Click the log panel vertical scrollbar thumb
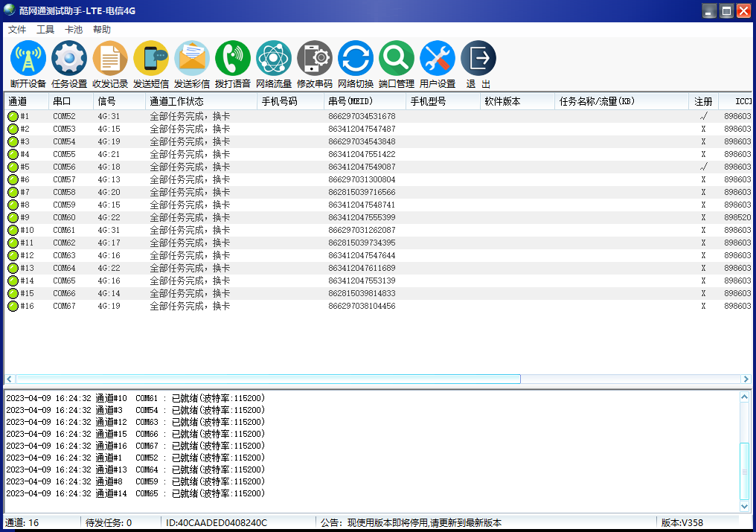 point(744,471)
